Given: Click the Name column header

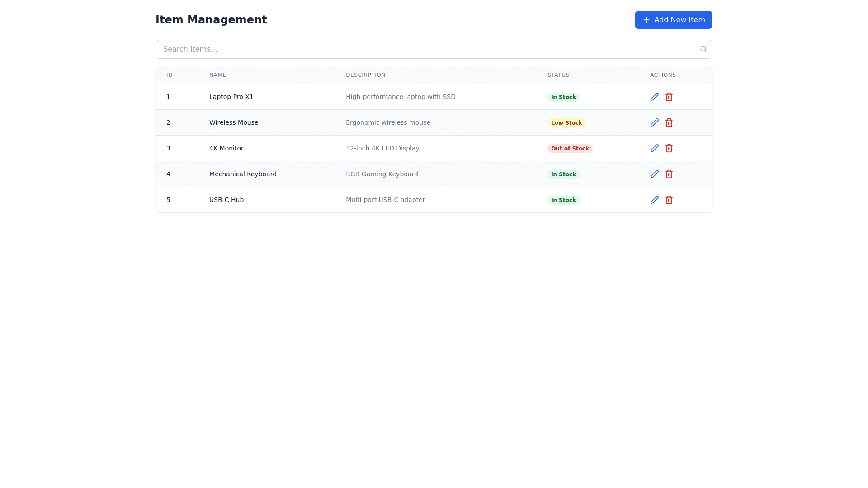Looking at the screenshot, I should (x=217, y=75).
